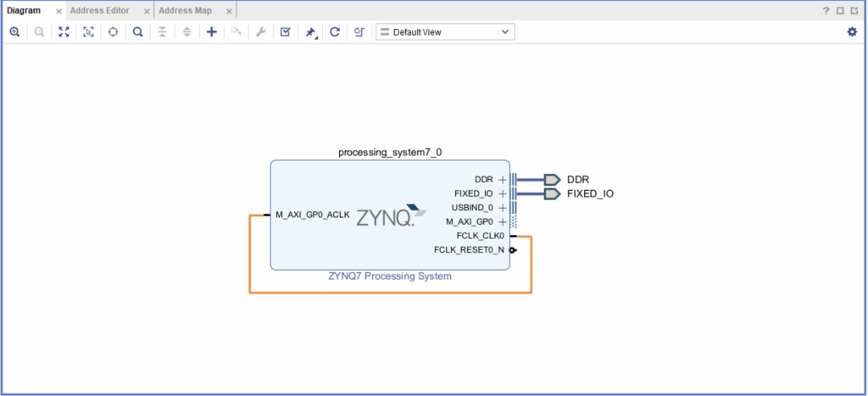Close the Diagram tab
The width and height of the screenshot is (868, 396).
[58, 11]
